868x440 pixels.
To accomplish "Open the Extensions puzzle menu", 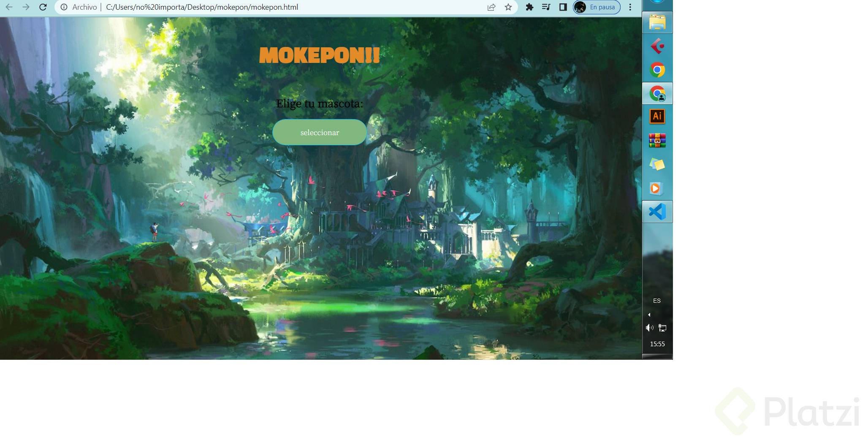I will [x=529, y=7].
